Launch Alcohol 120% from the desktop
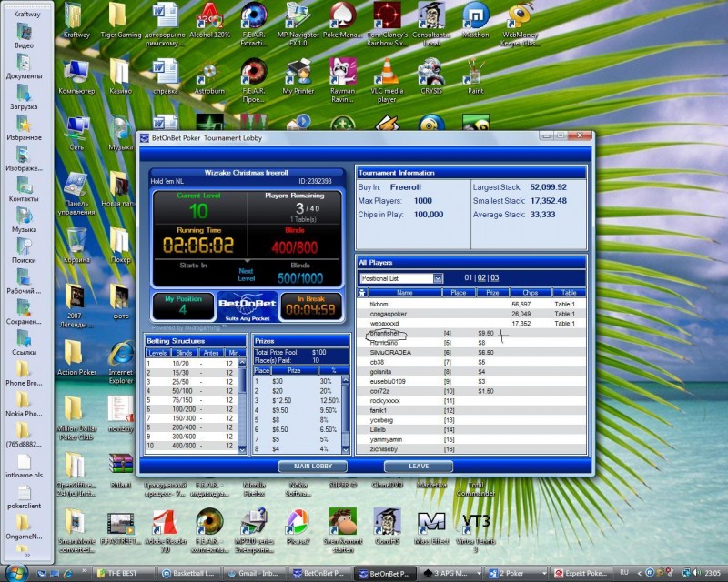Viewport: 728px width, 582px height. 209,21
